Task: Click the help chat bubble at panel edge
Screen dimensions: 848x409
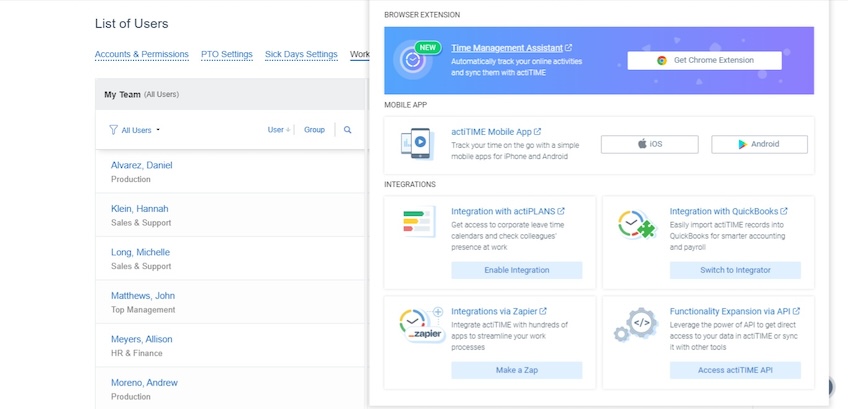Action: click(832, 386)
